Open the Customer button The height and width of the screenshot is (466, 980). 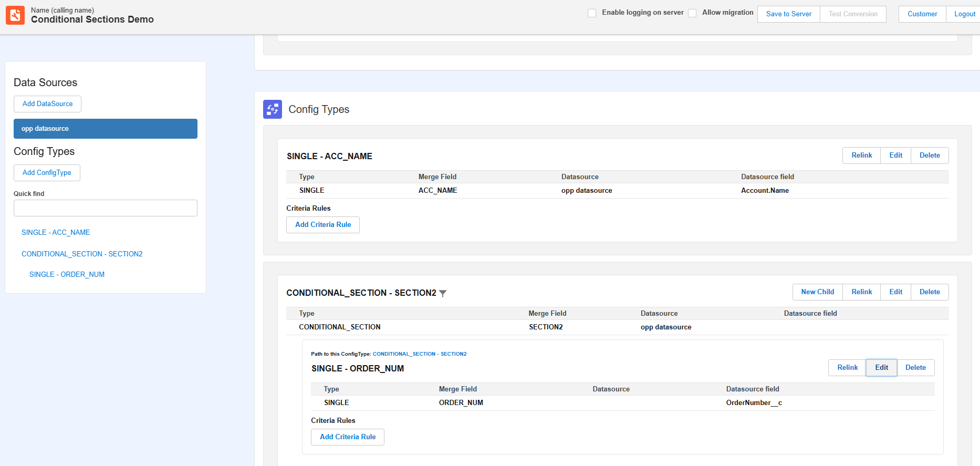pos(922,14)
